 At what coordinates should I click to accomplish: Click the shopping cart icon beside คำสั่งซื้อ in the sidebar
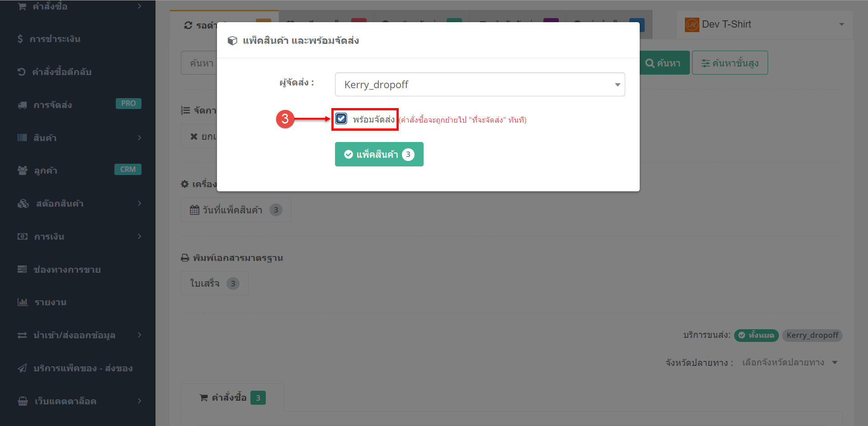(x=22, y=6)
